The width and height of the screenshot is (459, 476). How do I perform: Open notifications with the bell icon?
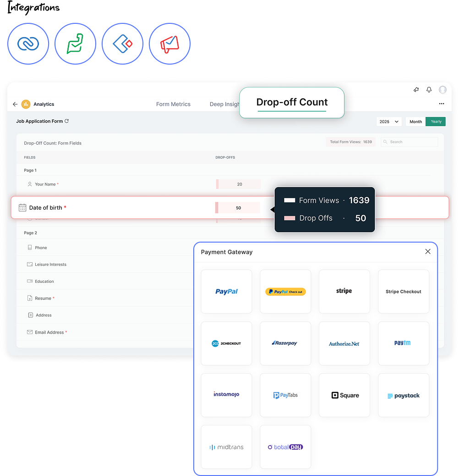pos(429,90)
